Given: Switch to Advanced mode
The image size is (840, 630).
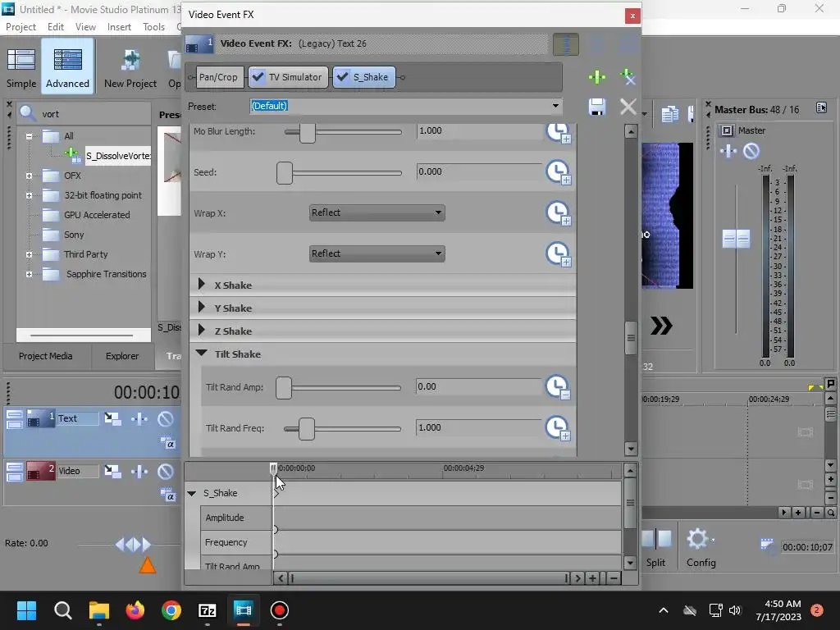Looking at the screenshot, I should point(67,67).
